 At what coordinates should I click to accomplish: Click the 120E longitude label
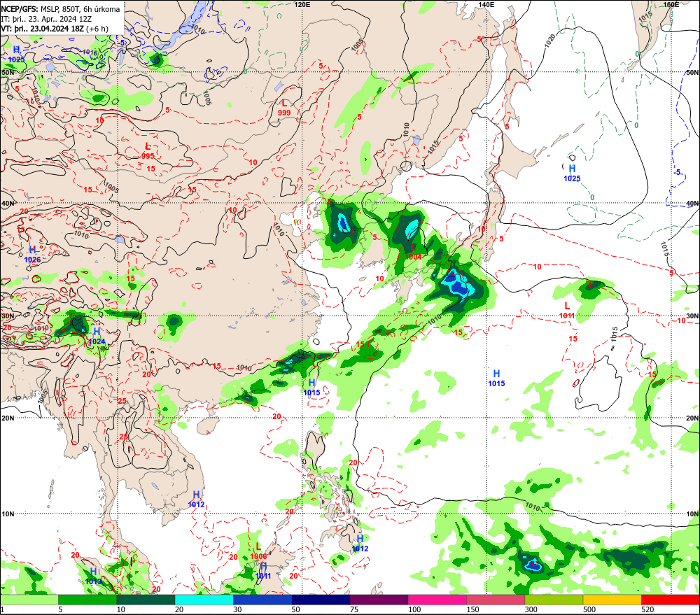(x=302, y=4)
